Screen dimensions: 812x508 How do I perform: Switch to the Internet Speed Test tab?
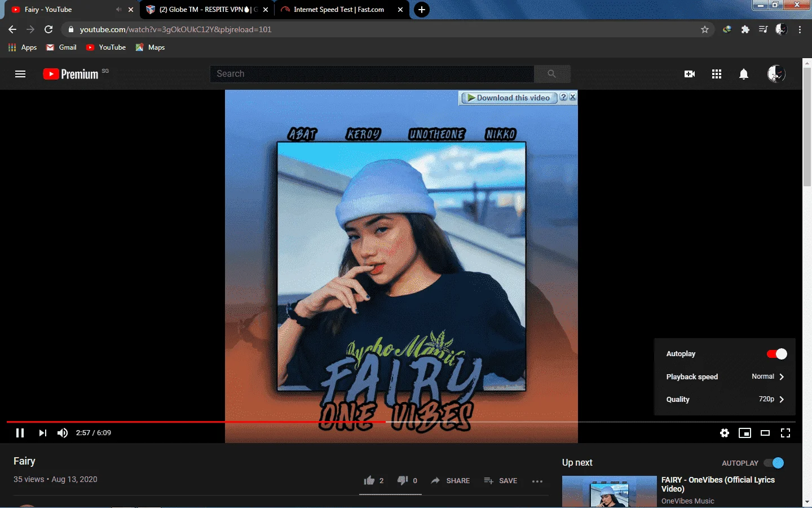click(x=342, y=10)
